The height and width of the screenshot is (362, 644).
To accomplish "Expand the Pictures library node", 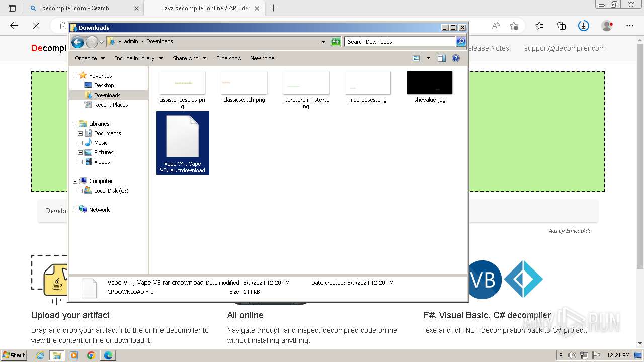I will (80, 152).
